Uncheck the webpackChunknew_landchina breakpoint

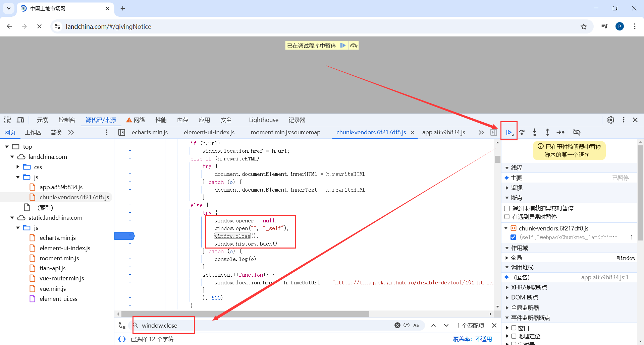tap(513, 237)
